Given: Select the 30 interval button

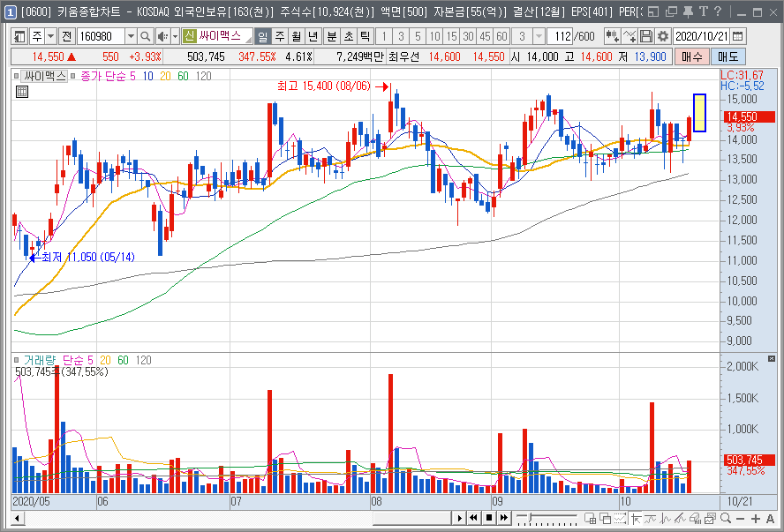Looking at the screenshot, I should [468, 36].
